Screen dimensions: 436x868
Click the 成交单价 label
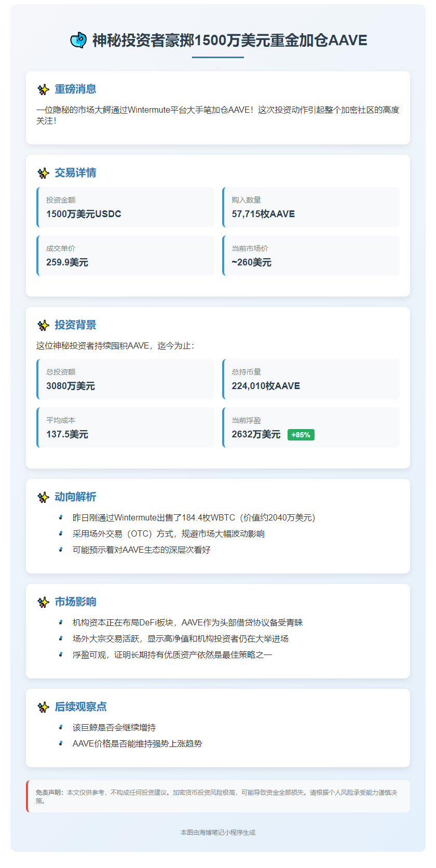(x=61, y=248)
